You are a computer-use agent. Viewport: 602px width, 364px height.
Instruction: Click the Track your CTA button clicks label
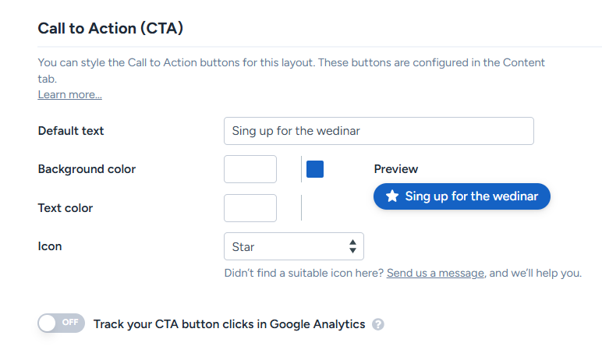(x=229, y=324)
